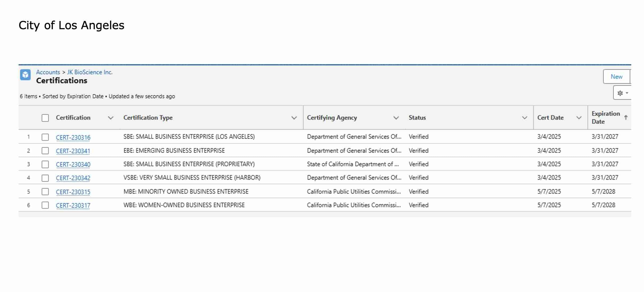The height and width of the screenshot is (292, 644).
Task: Open the Cert Date column chevron
Action: [579, 118]
